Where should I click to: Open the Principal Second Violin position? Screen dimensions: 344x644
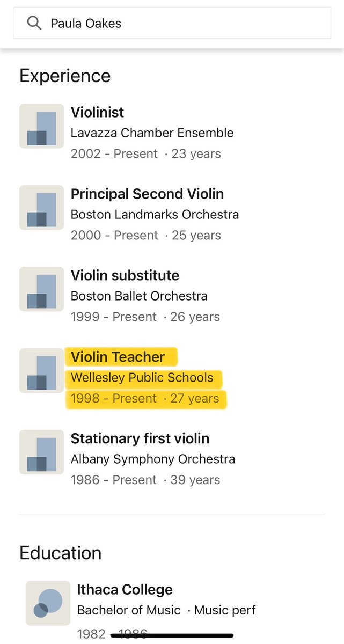pos(147,194)
